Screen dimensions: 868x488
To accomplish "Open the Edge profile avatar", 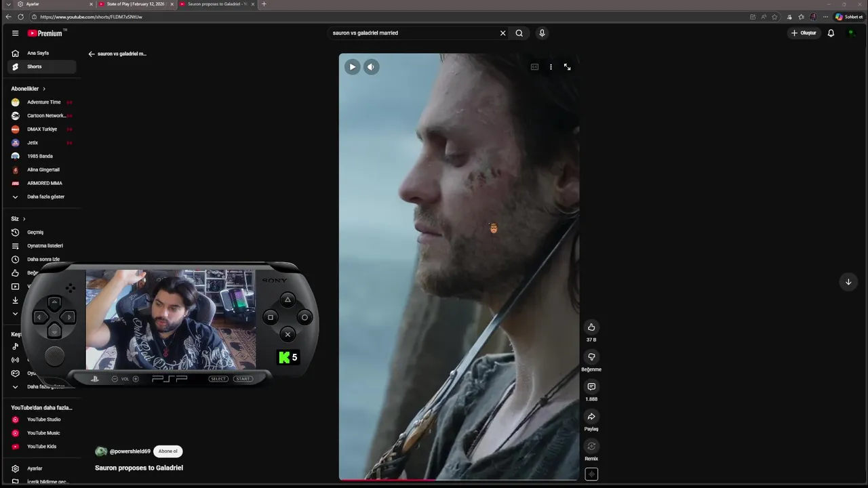I will click(x=813, y=17).
